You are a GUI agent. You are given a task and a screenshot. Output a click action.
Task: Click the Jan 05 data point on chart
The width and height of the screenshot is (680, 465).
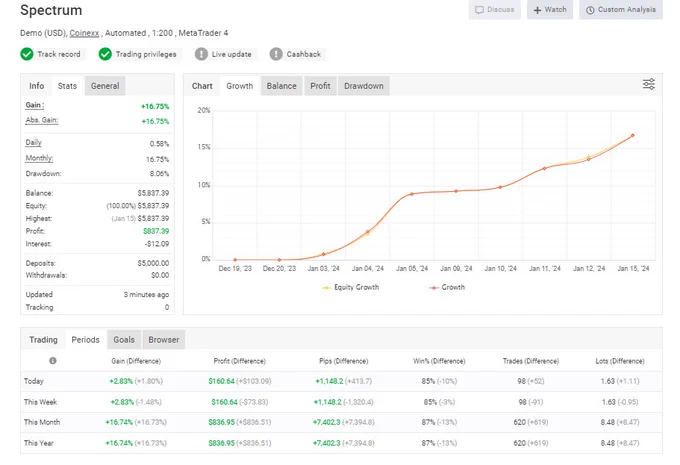pos(412,194)
